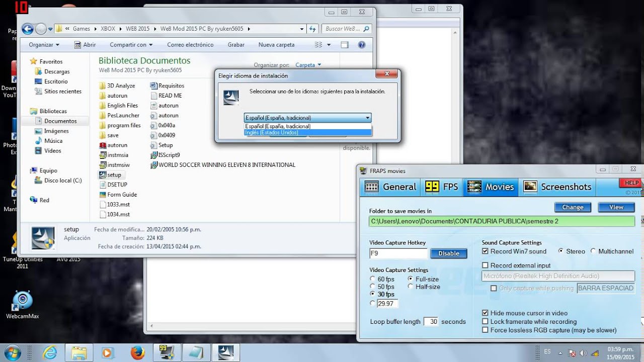Click Correo electrónico in Explorer toolbar
The height and width of the screenshot is (362, 644).
tap(190, 45)
